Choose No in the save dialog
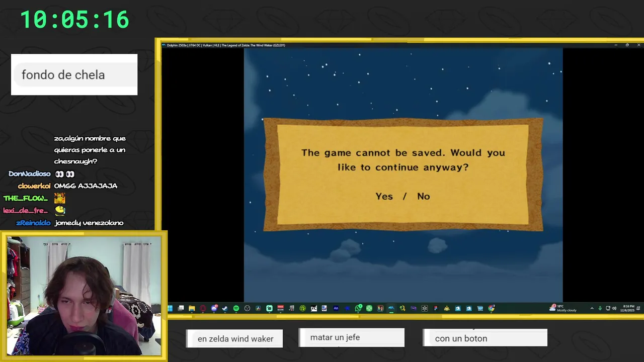644x362 pixels. [424, 197]
